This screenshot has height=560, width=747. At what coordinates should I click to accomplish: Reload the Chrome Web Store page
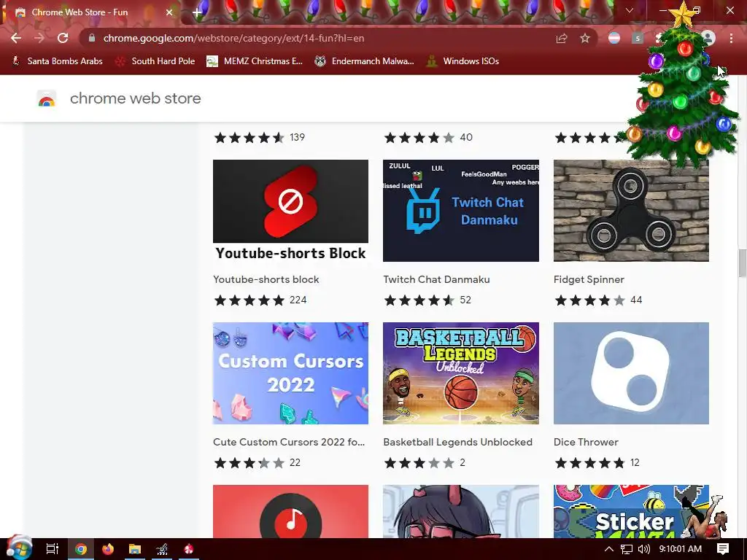(63, 38)
